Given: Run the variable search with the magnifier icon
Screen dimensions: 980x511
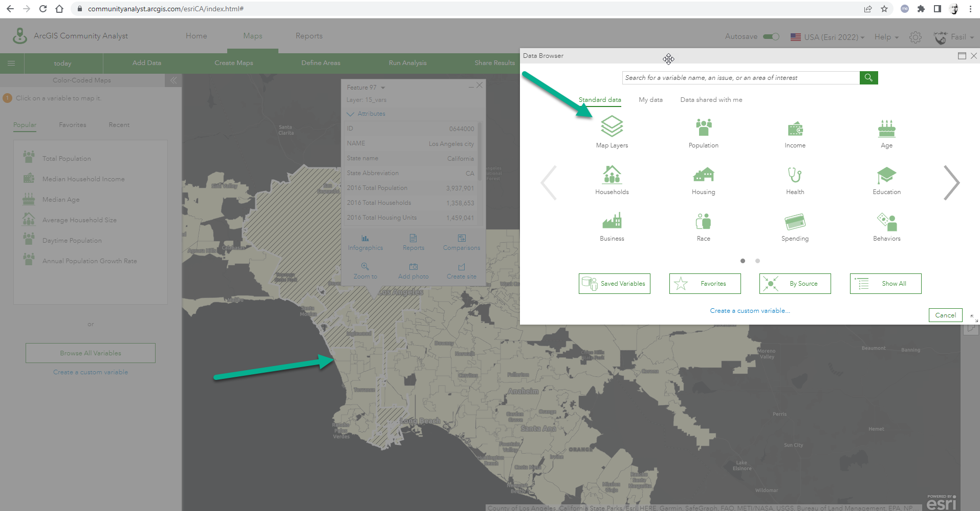Looking at the screenshot, I should [x=868, y=77].
